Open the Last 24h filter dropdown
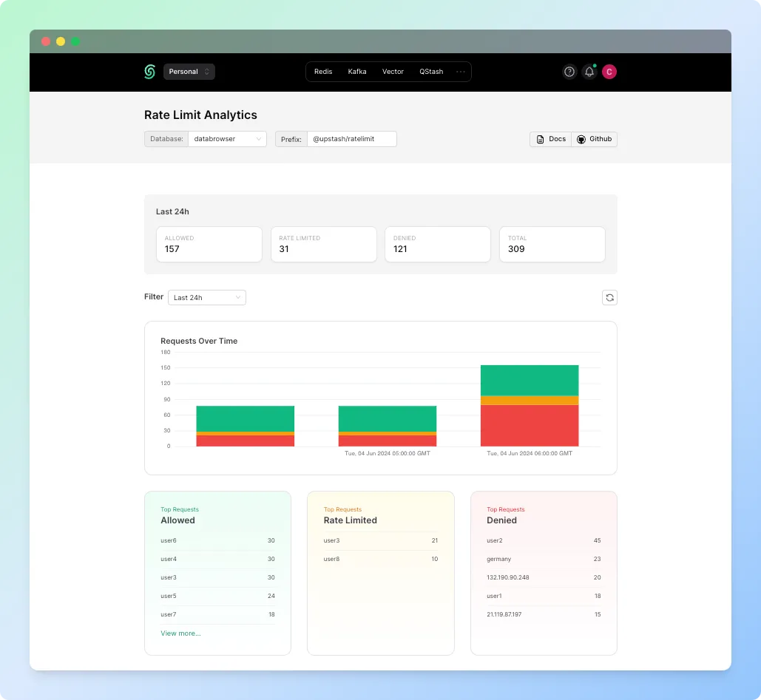The image size is (761, 700). (x=207, y=297)
